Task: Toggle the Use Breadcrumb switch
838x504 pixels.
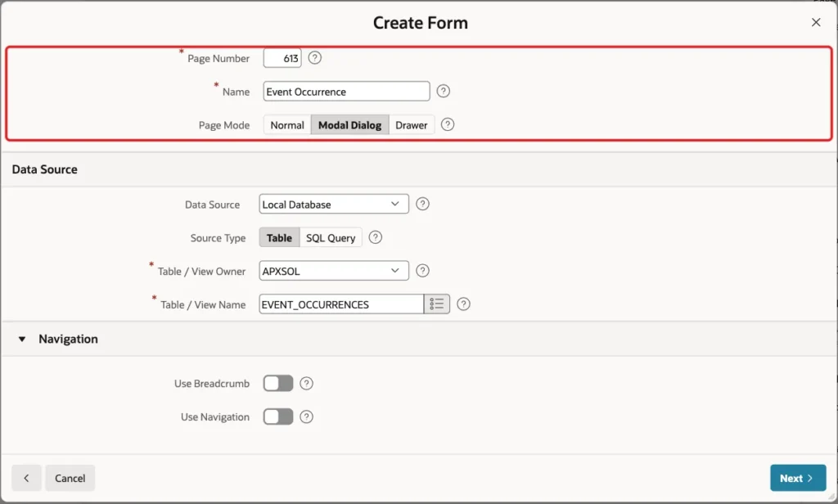Action: click(x=278, y=383)
